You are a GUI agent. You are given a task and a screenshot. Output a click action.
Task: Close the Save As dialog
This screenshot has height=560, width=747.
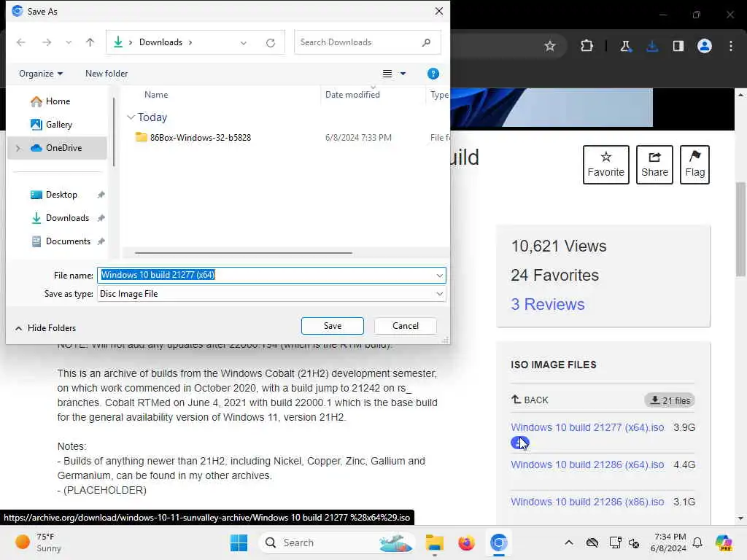[439, 11]
